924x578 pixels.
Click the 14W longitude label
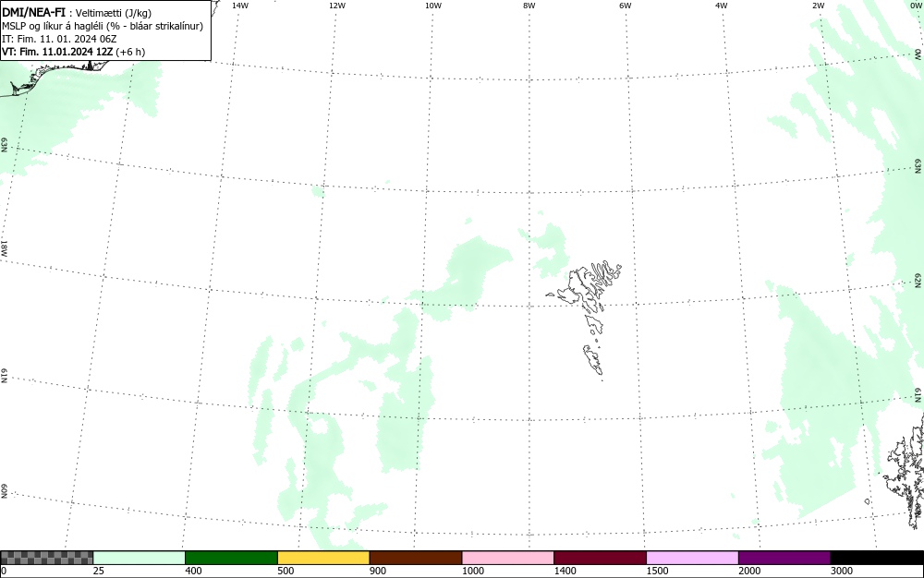coord(240,6)
